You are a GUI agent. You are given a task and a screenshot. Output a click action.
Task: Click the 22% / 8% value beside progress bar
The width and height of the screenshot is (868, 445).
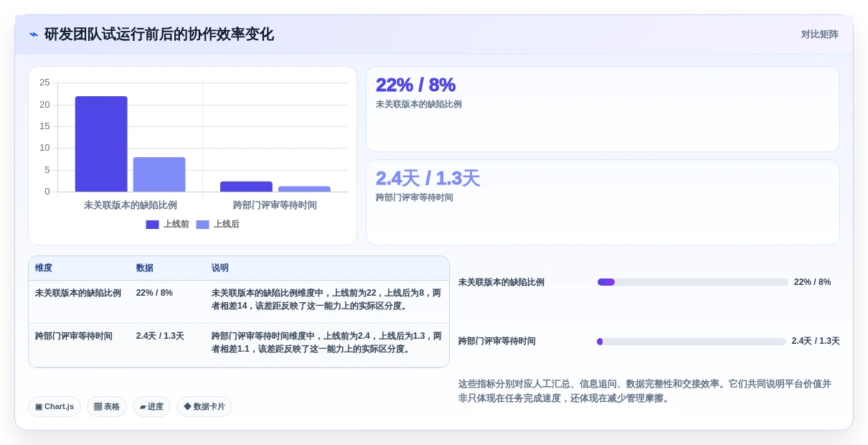(x=812, y=282)
